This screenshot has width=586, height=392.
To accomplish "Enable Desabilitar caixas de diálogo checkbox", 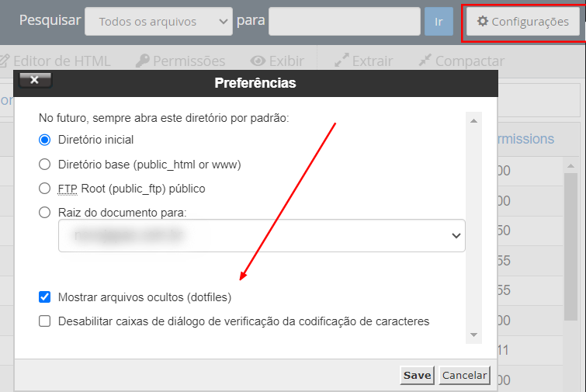I will (45, 321).
